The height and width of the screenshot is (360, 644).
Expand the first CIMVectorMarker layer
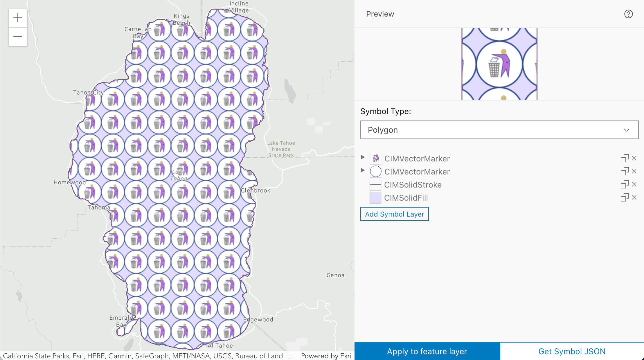[363, 157]
